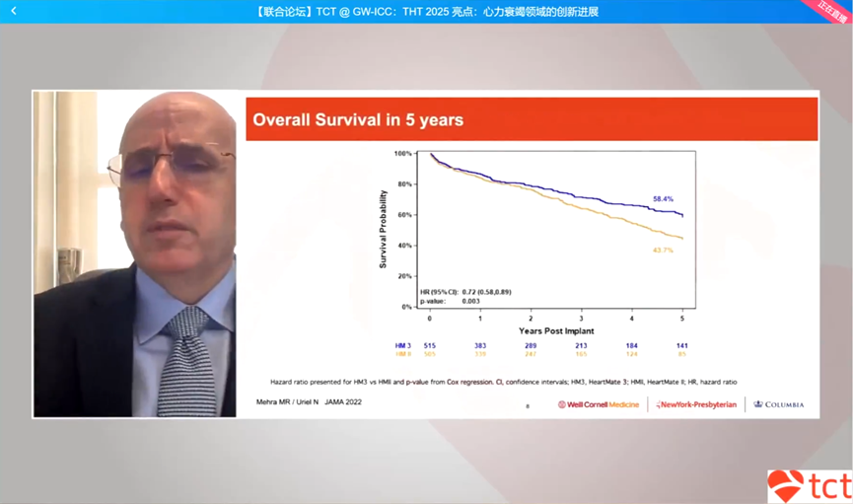Click the 'Survival Probability' axis label

pos(383,230)
